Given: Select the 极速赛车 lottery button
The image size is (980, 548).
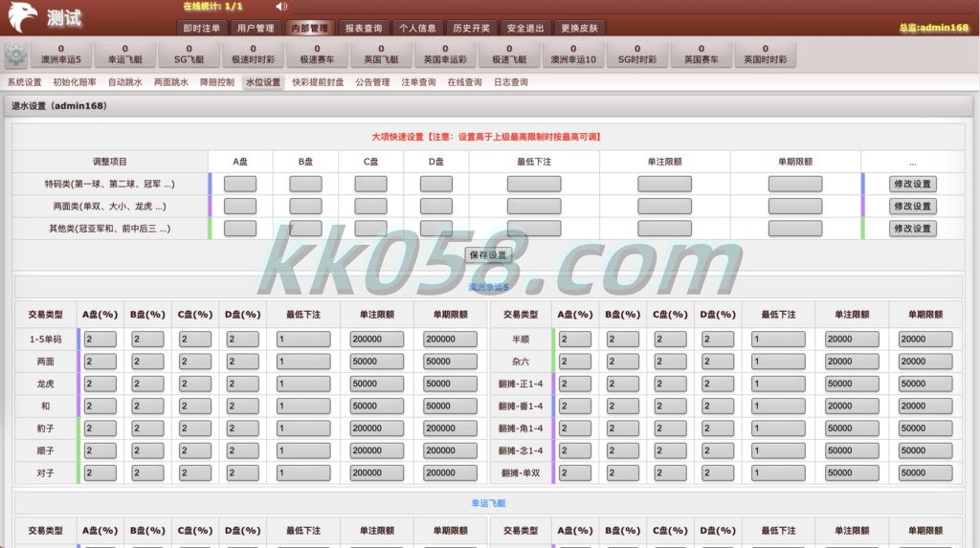Looking at the screenshot, I should [317, 55].
